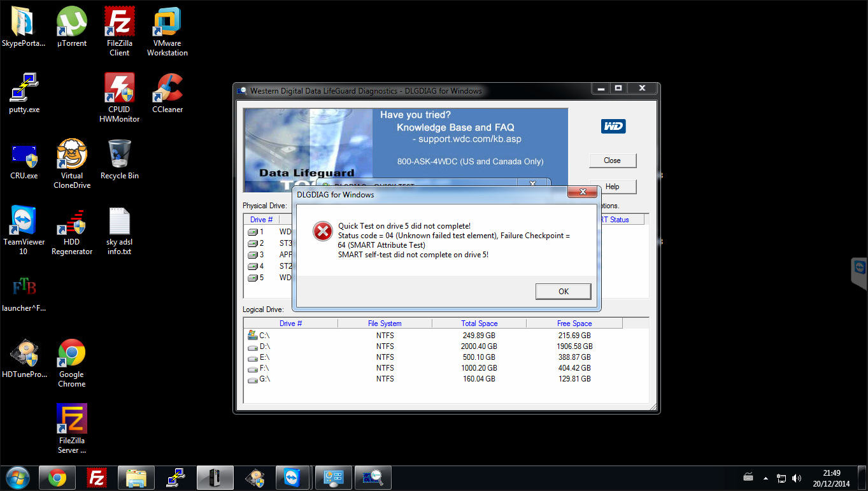Open the TeamViewer 10 desktop shortcut
The image size is (868, 491).
pyautogui.click(x=24, y=230)
